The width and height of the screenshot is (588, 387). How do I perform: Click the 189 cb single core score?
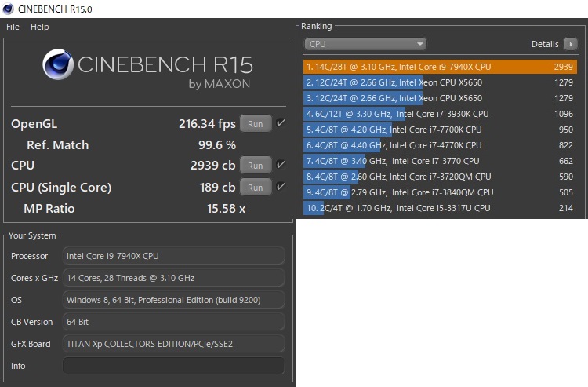[x=217, y=188]
